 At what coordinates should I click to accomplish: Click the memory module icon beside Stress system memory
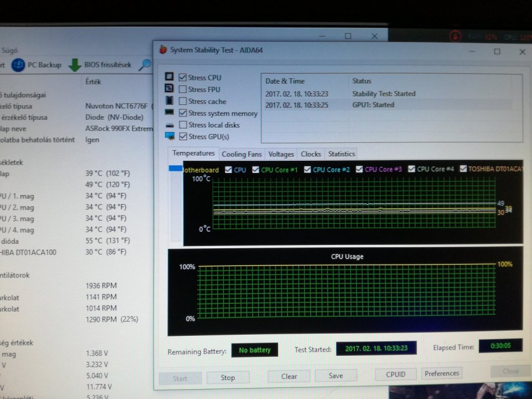(170, 112)
